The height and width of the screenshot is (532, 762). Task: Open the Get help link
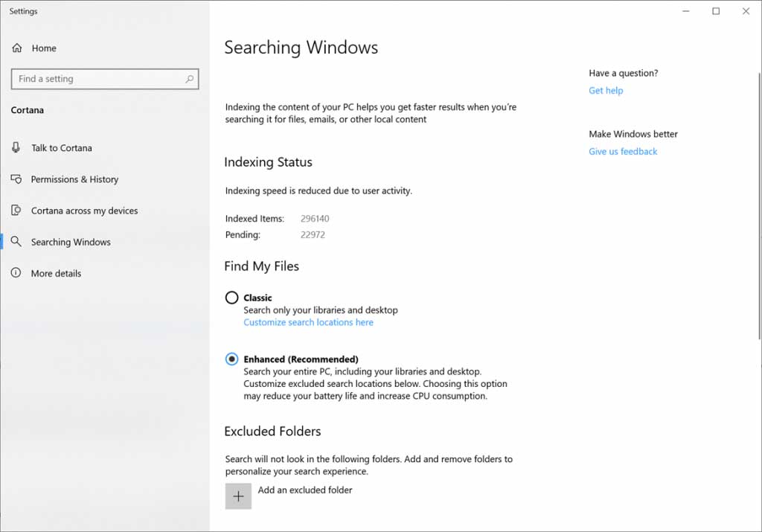[605, 90]
